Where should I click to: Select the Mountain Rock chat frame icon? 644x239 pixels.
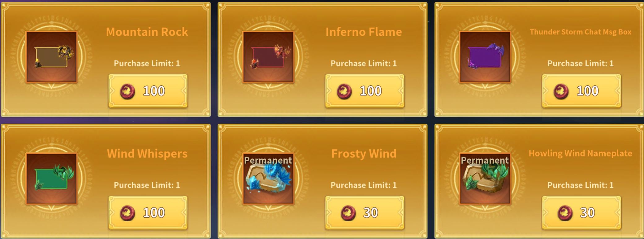(x=51, y=57)
